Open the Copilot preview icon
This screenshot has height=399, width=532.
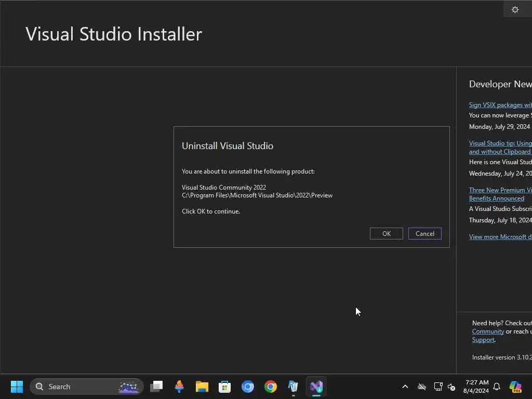point(515,387)
